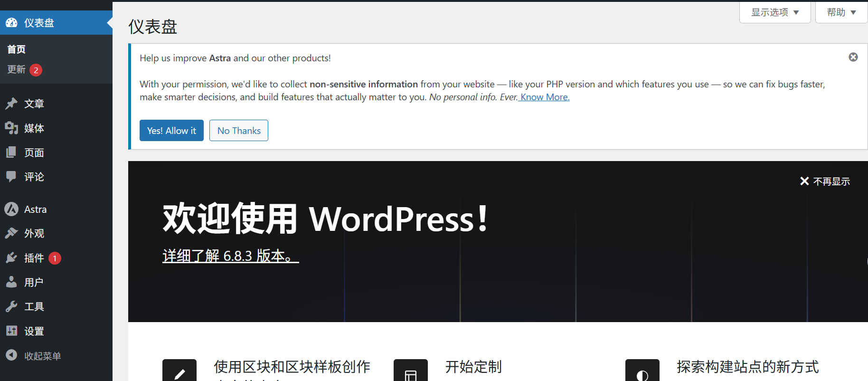Click the 探索构建站点的新方式 heading
Viewport: 868px width, 381px height.
[748, 367]
